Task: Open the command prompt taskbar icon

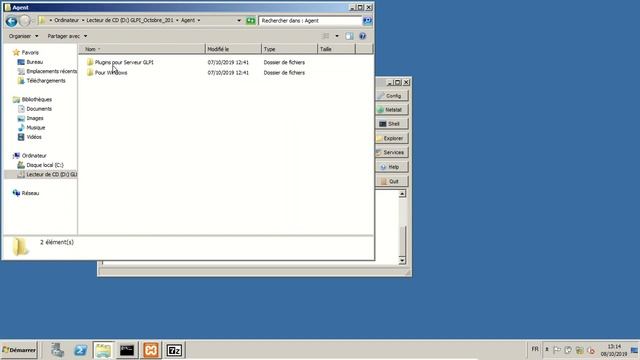Action: coord(127,350)
